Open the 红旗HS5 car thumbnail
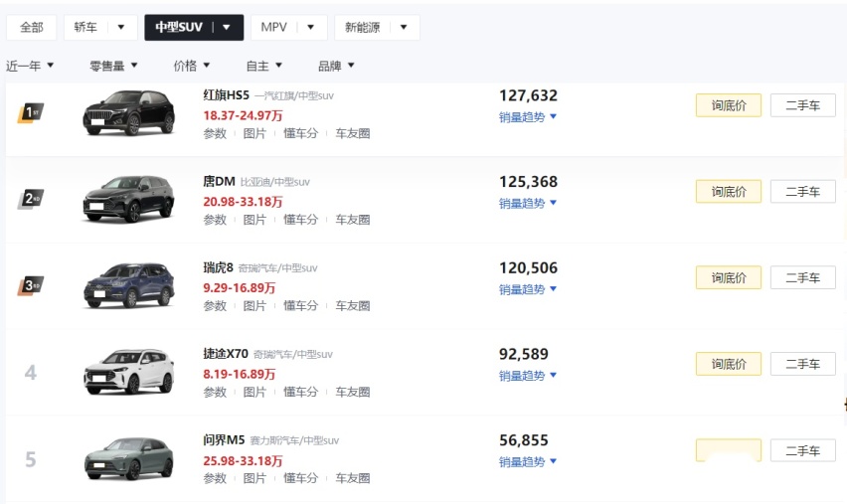This screenshot has width=847, height=504. tap(128, 112)
